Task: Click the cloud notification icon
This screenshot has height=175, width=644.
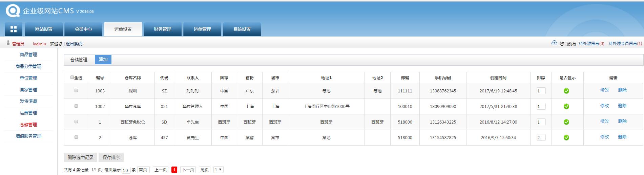Action: tap(554, 43)
